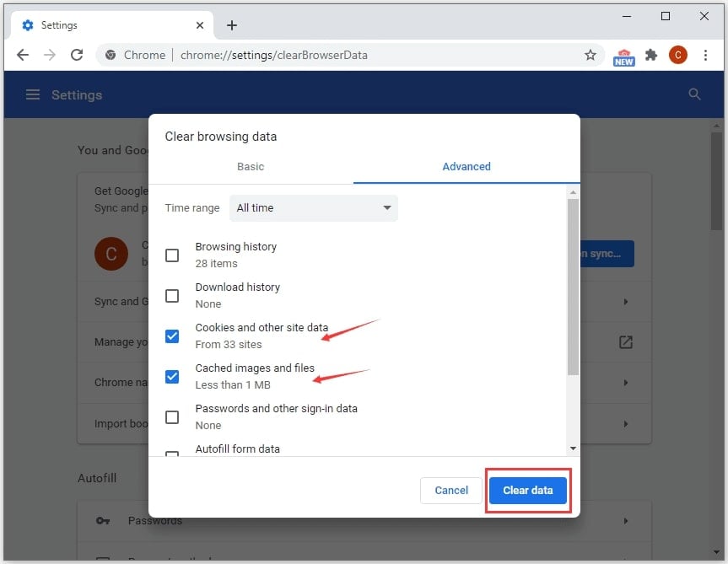The height and width of the screenshot is (564, 728).
Task: Open the Time range dropdown showing All time
Action: [314, 207]
